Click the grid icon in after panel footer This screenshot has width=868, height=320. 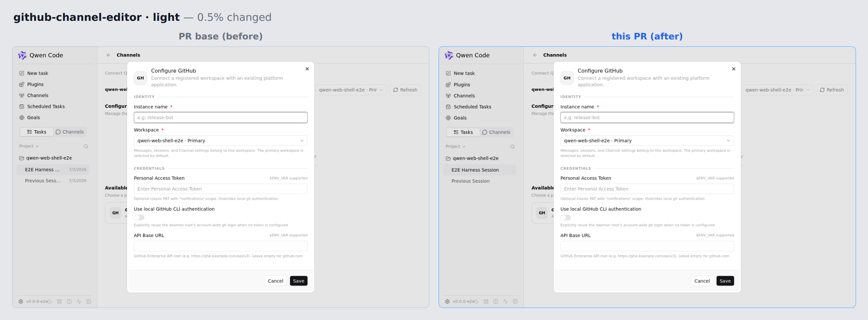tap(486, 302)
